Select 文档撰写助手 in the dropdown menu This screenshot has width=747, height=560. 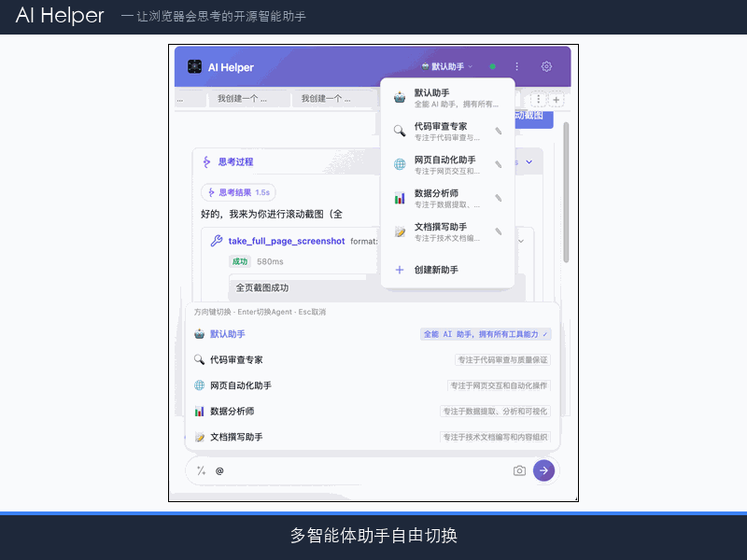point(447,231)
